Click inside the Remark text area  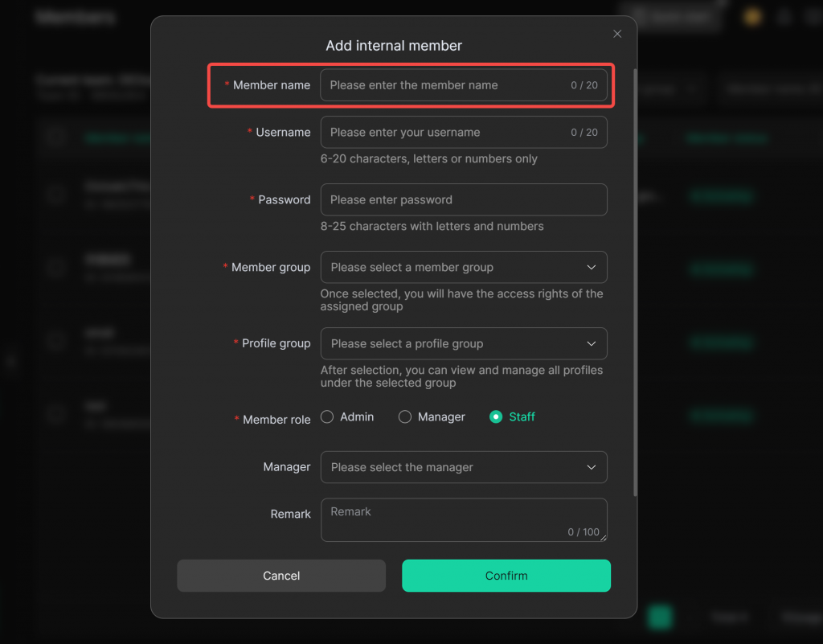coord(463,519)
